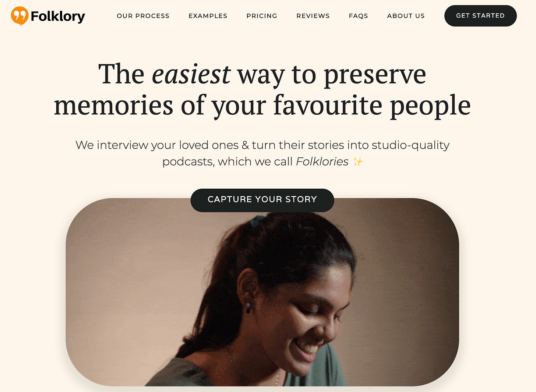
Task: Click the orange quotation-mark logo icon
Action: coord(20,16)
